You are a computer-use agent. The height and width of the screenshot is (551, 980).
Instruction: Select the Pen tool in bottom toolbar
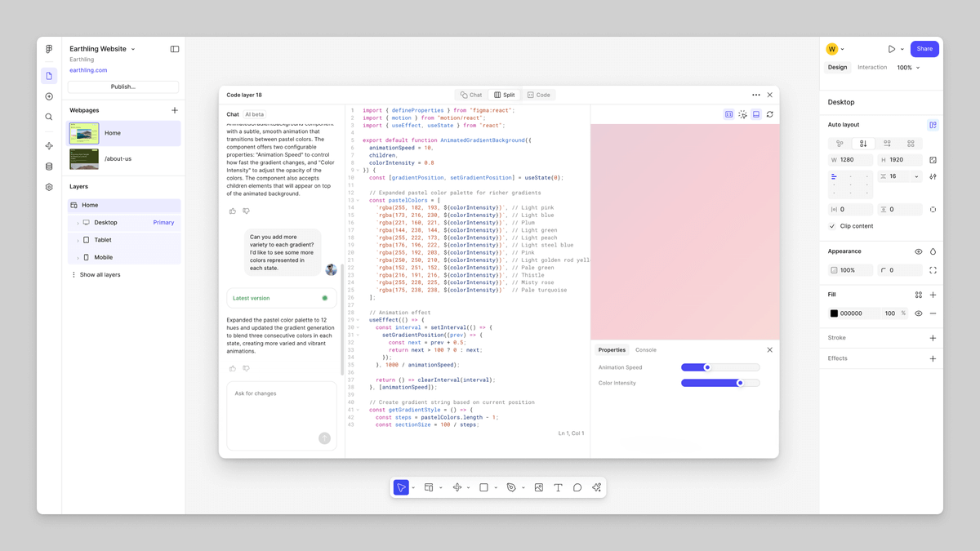511,487
